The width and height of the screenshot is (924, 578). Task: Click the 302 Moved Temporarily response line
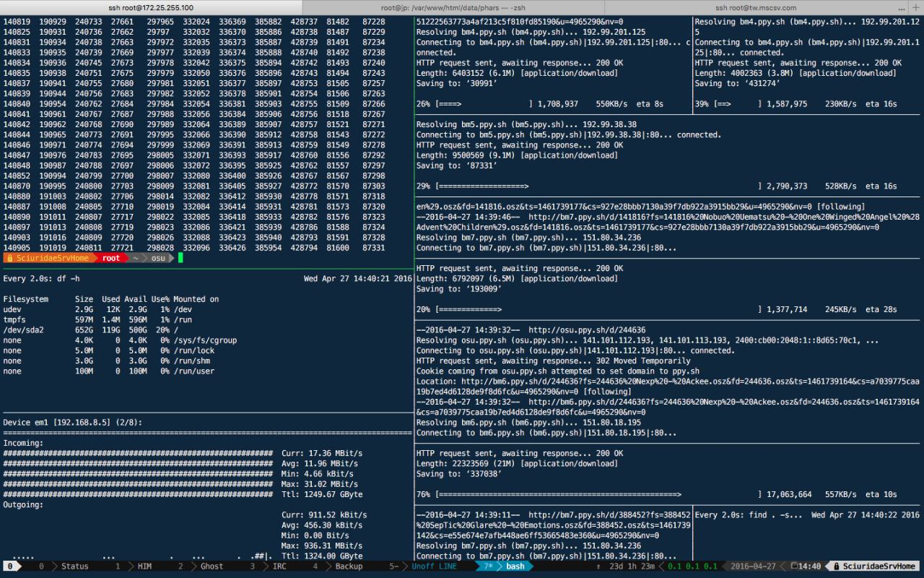[554, 361]
